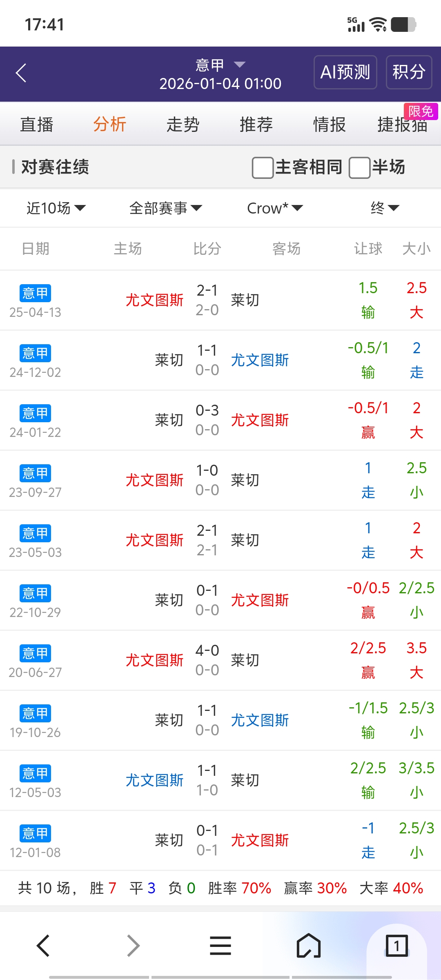Go forward with browser forward chevron
Image resolution: width=441 pixels, height=980 pixels.
[x=133, y=946]
